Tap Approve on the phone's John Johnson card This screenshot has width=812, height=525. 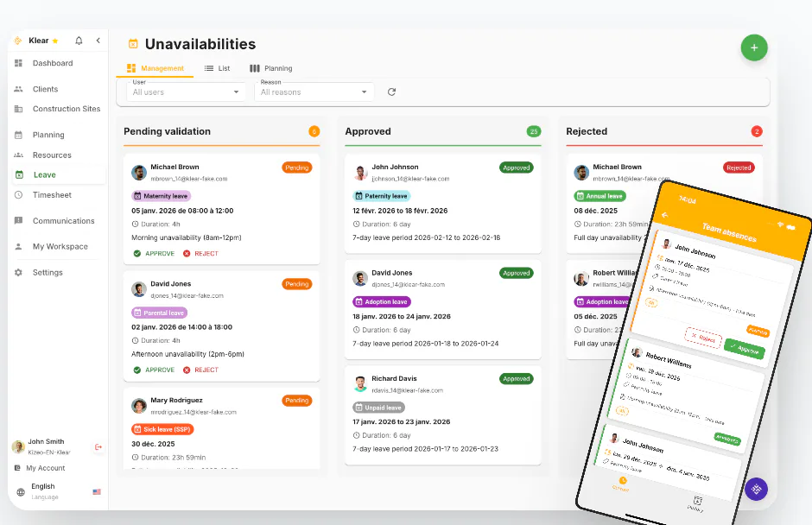coord(744,349)
